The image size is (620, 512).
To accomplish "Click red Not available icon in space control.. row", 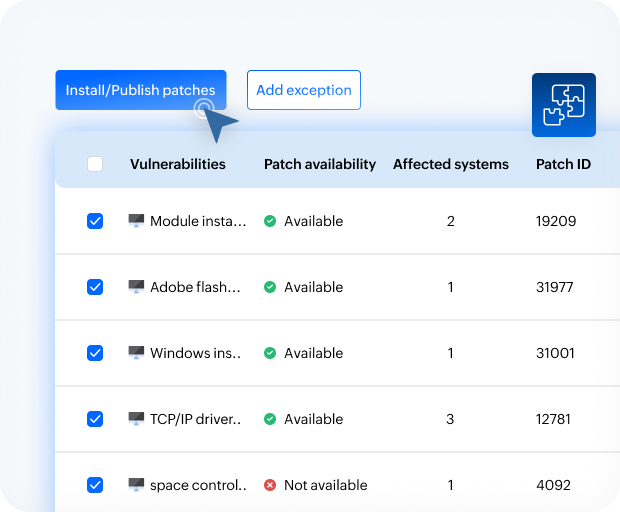I will point(270,485).
